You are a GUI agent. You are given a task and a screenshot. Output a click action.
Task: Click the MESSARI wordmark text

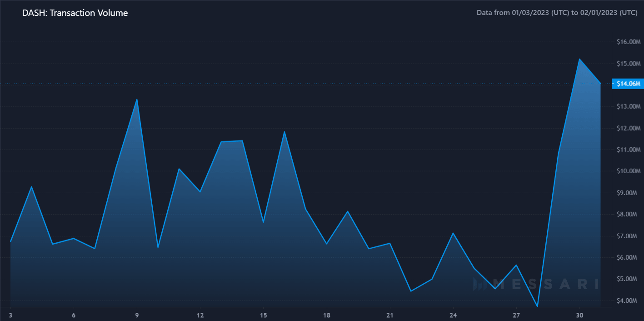pyautogui.click(x=545, y=285)
